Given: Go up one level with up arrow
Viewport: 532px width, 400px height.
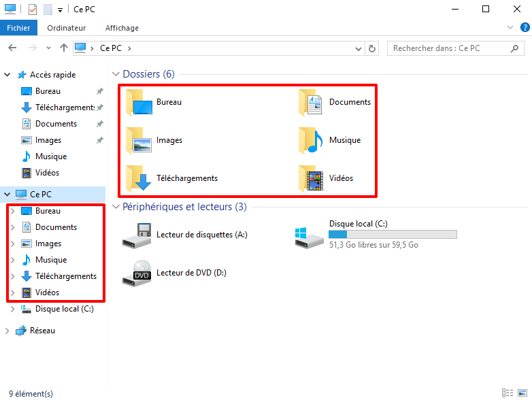Looking at the screenshot, I should click(x=64, y=48).
